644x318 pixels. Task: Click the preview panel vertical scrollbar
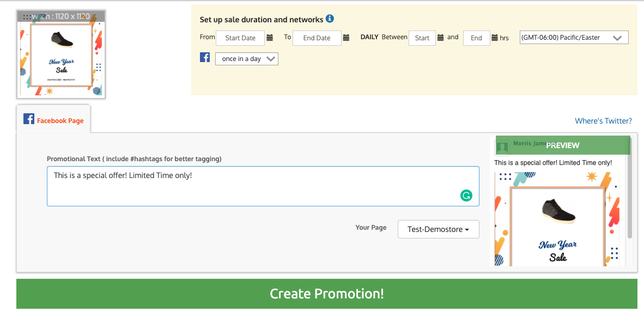pyautogui.click(x=629, y=196)
